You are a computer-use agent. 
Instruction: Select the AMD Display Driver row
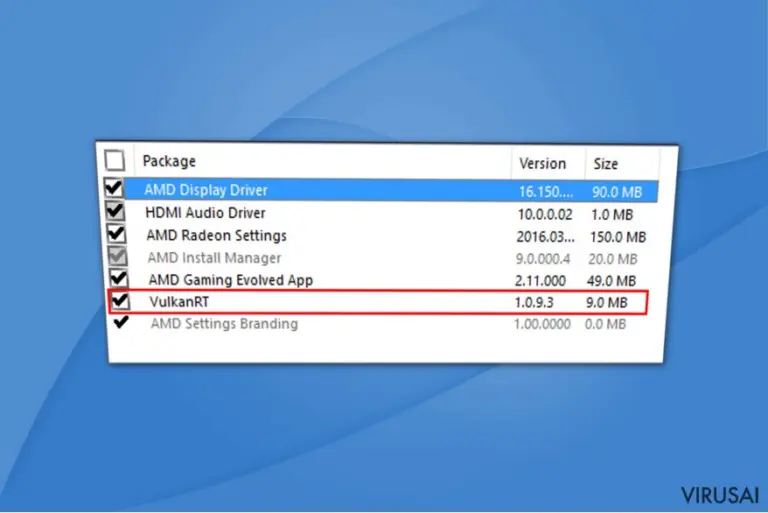tap(391, 191)
